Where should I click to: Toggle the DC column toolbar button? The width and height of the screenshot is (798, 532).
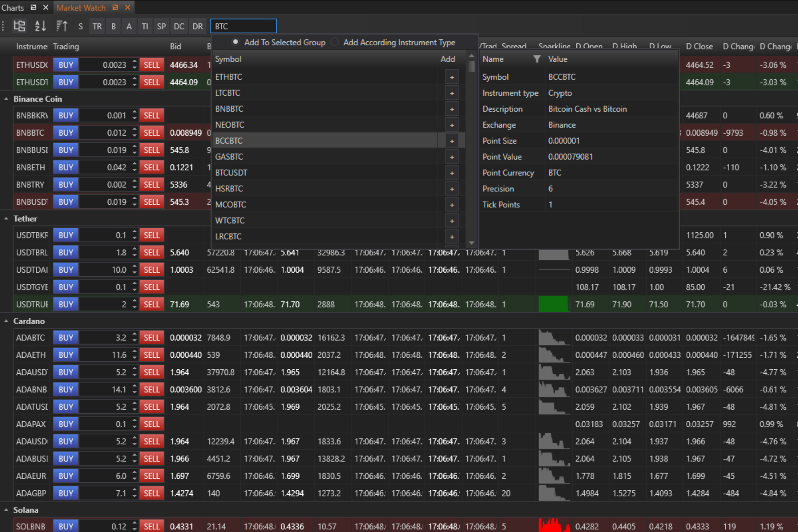click(179, 27)
